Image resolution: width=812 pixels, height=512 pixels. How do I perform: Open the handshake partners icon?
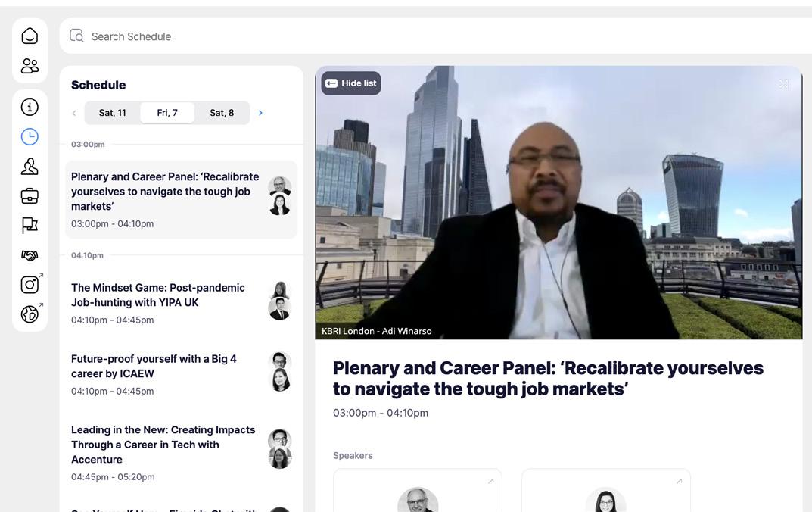(x=30, y=255)
